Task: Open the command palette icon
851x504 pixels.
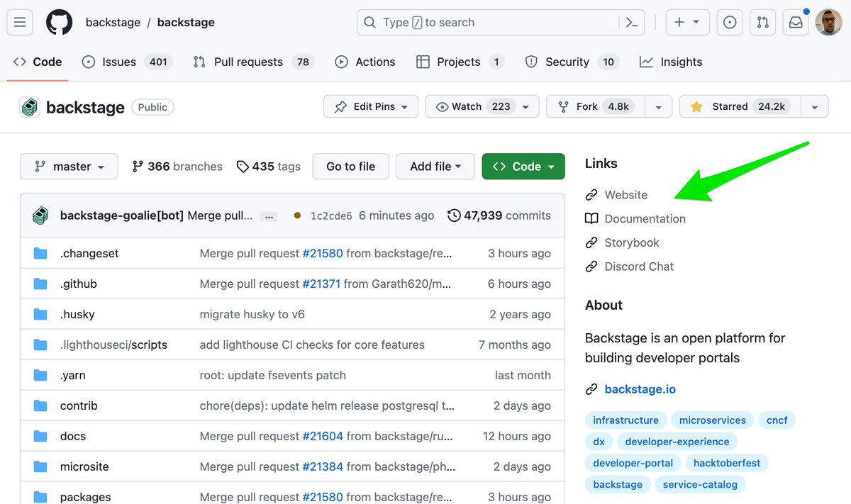Action: [631, 23]
